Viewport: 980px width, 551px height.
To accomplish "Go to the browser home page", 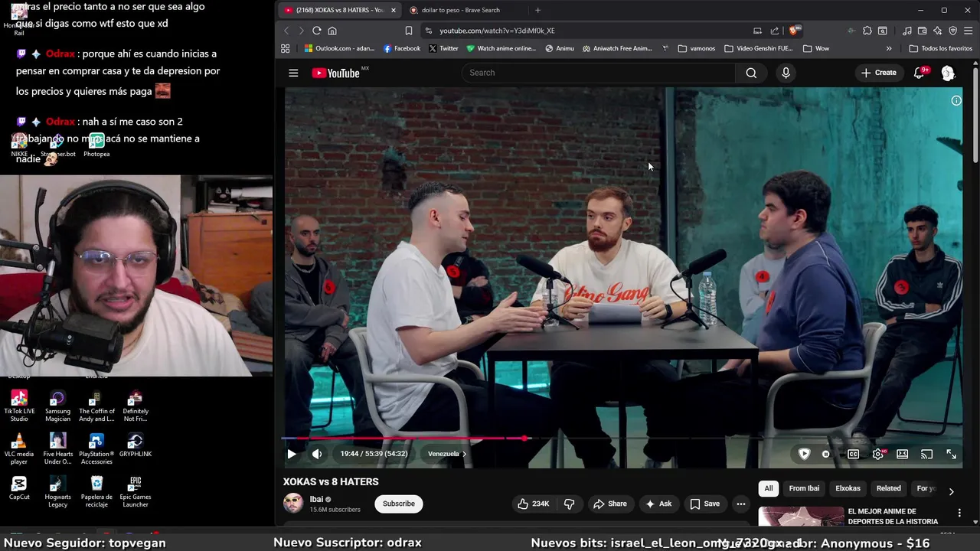I will 332,31.
